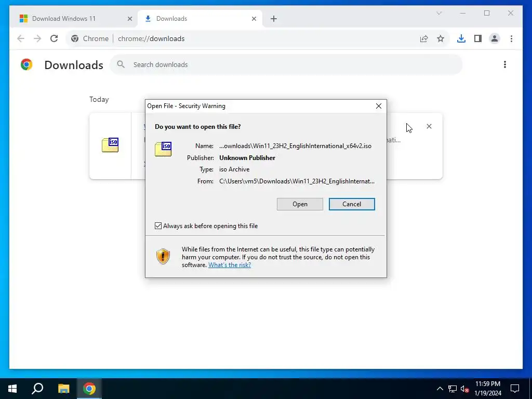Image resolution: width=532 pixels, height=399 pixels.
Task: Open the tab search chevron
Action: (439, 13)
